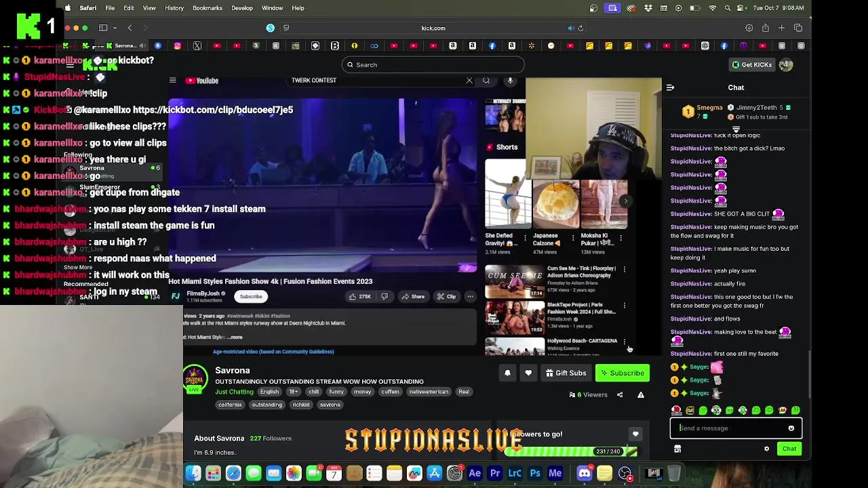Mute tab audio via address bar speaker
Screen dimensions: 868x488
pos(571,28)
